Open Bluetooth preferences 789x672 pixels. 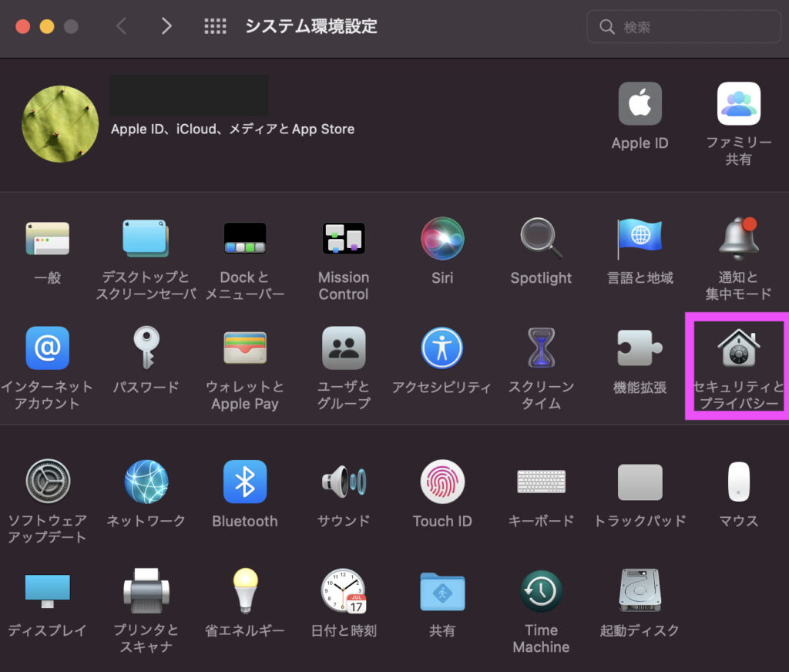(x=244, y=481)
